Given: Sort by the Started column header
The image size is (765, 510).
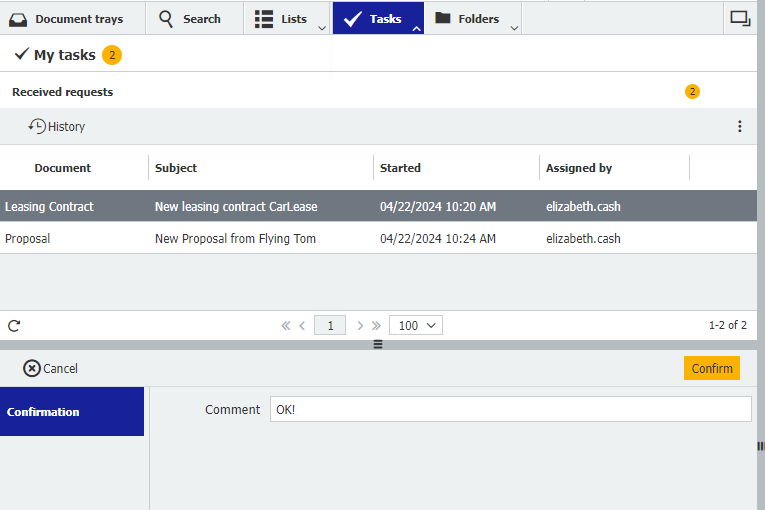Looking at the screenshot, I should (x=400, y=168).
